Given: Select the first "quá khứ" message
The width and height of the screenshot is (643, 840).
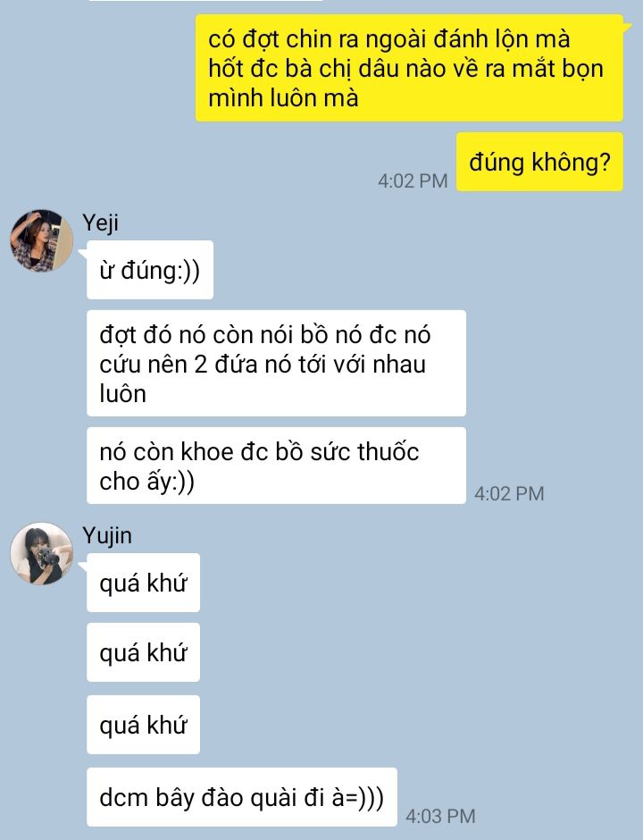Looking at the screenshot, I should pos(143,583).
